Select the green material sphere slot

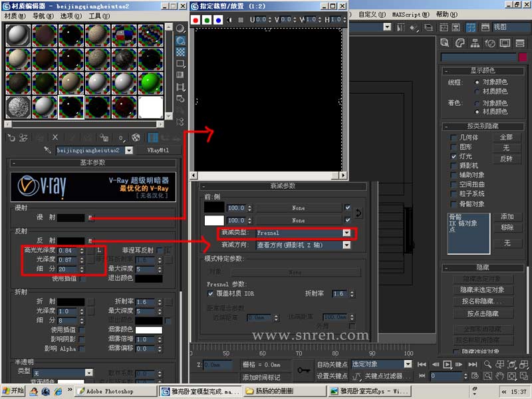151,83
